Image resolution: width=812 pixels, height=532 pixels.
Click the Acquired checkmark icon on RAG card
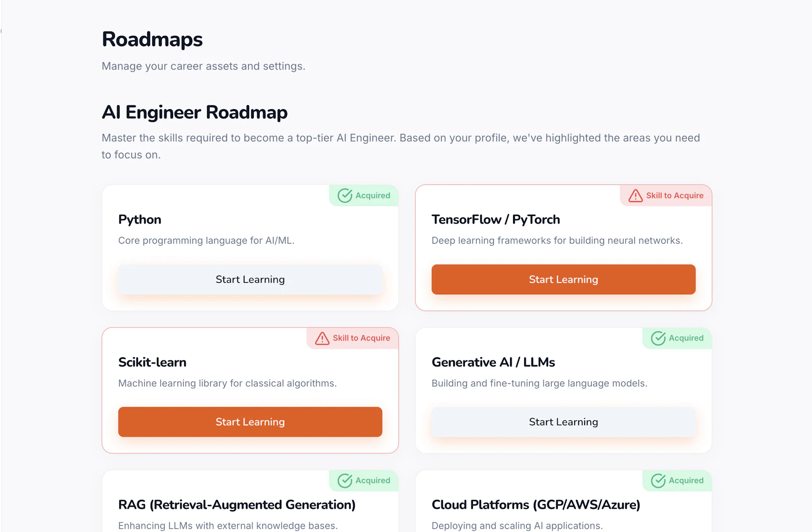click(x=345, y=481)
